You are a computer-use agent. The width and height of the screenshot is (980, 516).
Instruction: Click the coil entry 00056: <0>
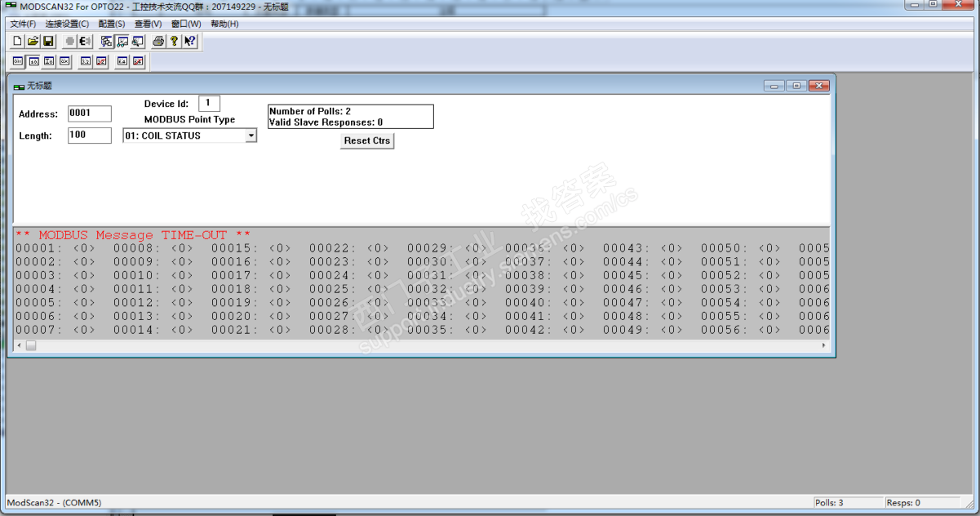(x=741, y=330)
